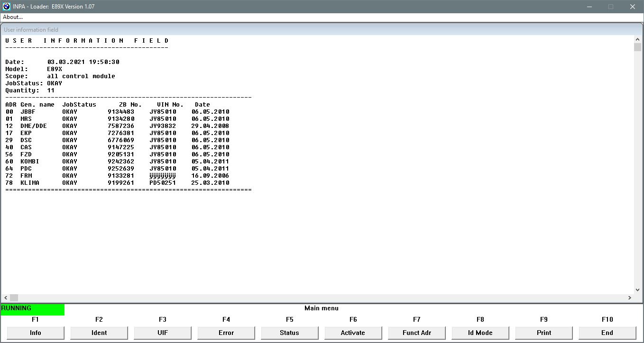The image size is (644, 343).
Task: Click the horizontal scrollbar thumb
Action: pos(14,298)
